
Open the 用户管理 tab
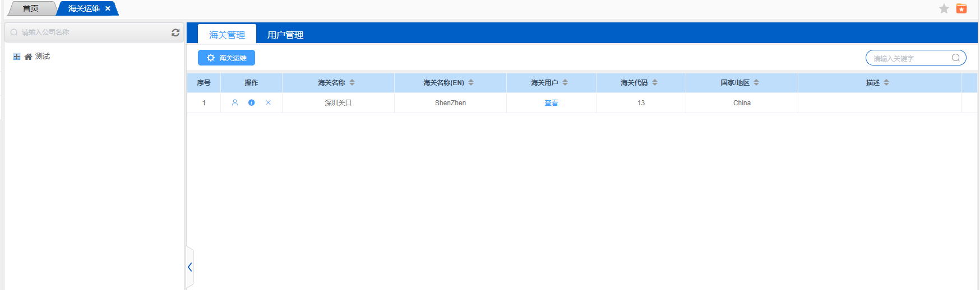coord(285,34)
